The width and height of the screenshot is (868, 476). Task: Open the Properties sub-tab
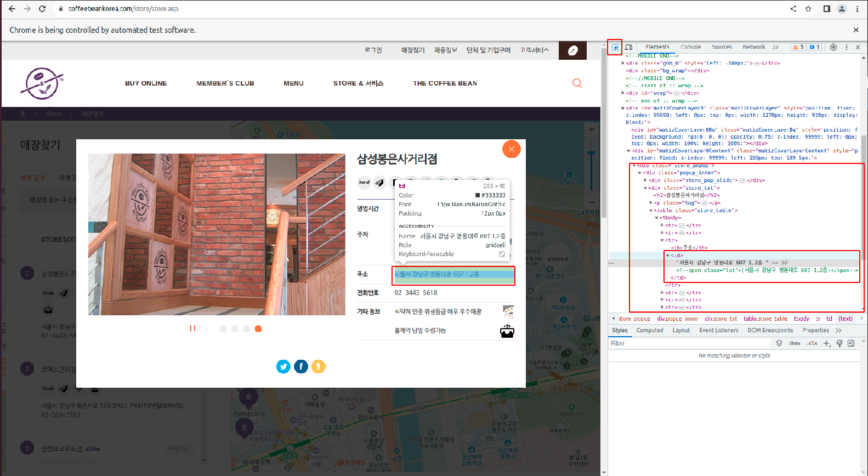(816, 330)
